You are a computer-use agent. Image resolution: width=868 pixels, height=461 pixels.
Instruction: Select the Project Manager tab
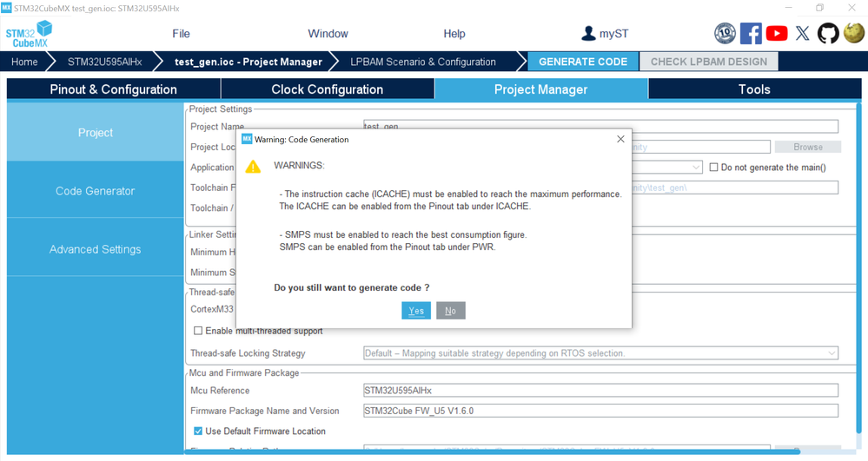click(540, 89)
